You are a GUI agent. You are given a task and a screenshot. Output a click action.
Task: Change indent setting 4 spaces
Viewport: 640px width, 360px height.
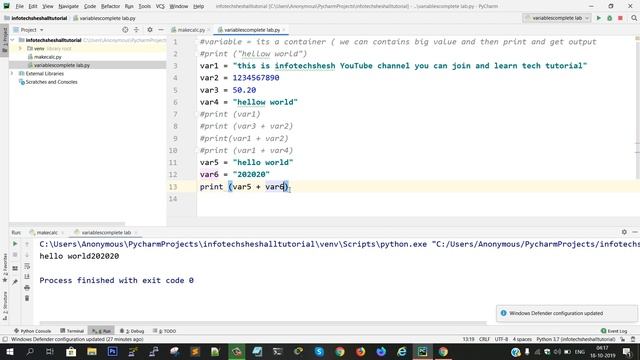tap(522, 339)
